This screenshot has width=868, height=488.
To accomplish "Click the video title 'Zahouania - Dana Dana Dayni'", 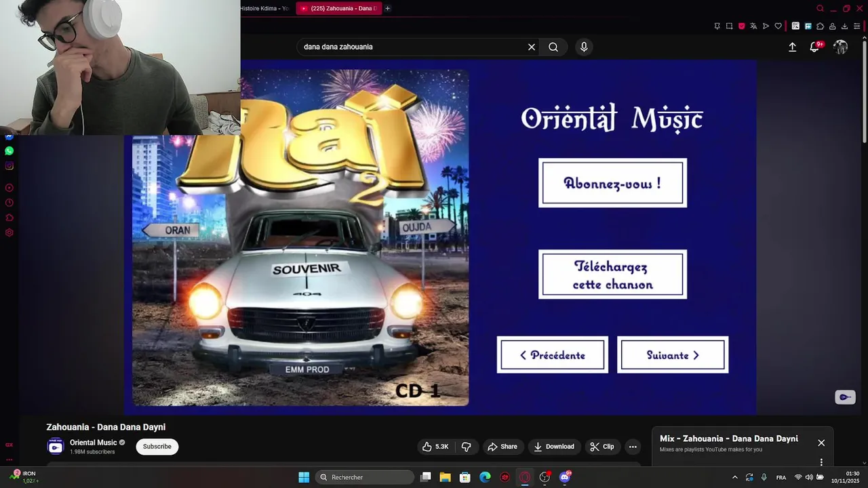I will point(106,427).
